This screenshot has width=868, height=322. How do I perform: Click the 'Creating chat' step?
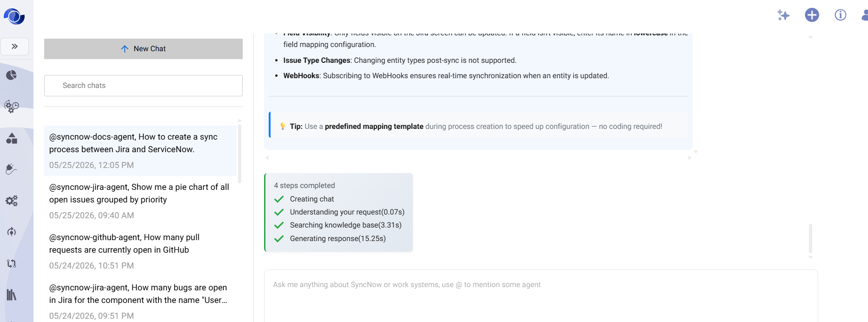[x=312, y=199]
